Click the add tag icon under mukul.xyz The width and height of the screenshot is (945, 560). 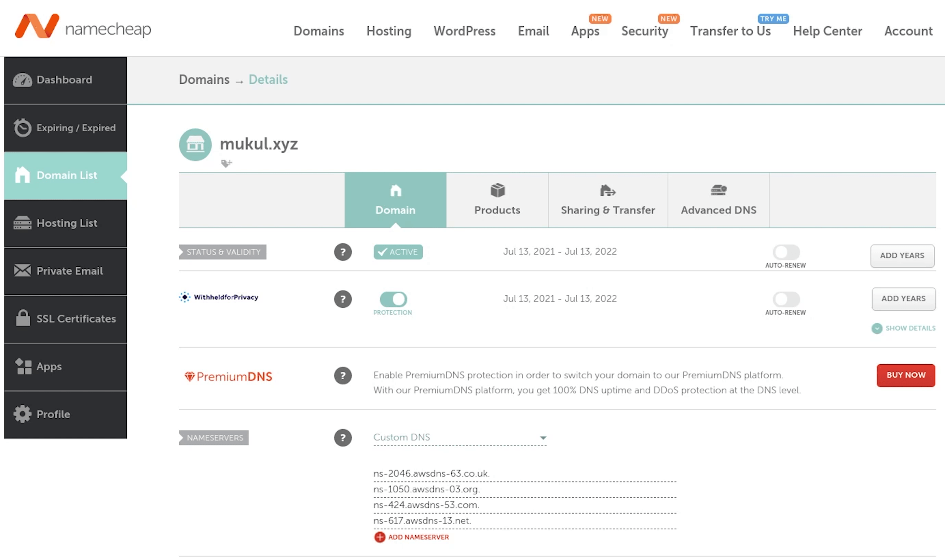pos(227,163)
